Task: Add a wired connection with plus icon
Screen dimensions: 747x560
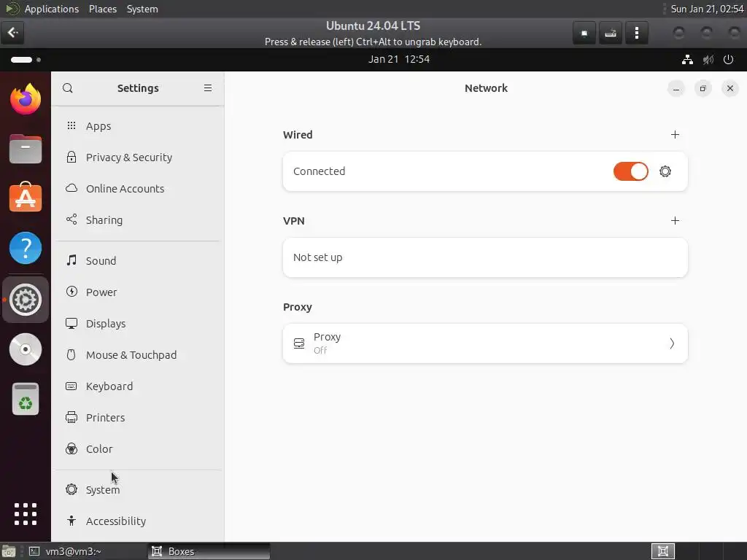Action: [x=675, y=135]
